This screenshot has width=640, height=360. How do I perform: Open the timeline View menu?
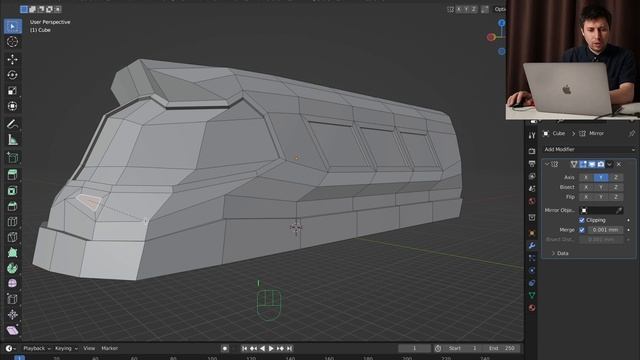tap(89, 349)
